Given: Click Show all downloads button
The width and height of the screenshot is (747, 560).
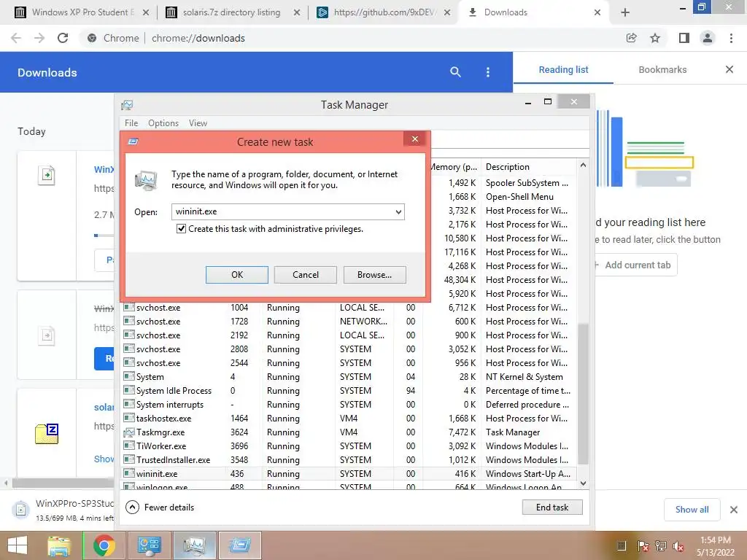Looking at the screenshot, I should pos(692,510).
